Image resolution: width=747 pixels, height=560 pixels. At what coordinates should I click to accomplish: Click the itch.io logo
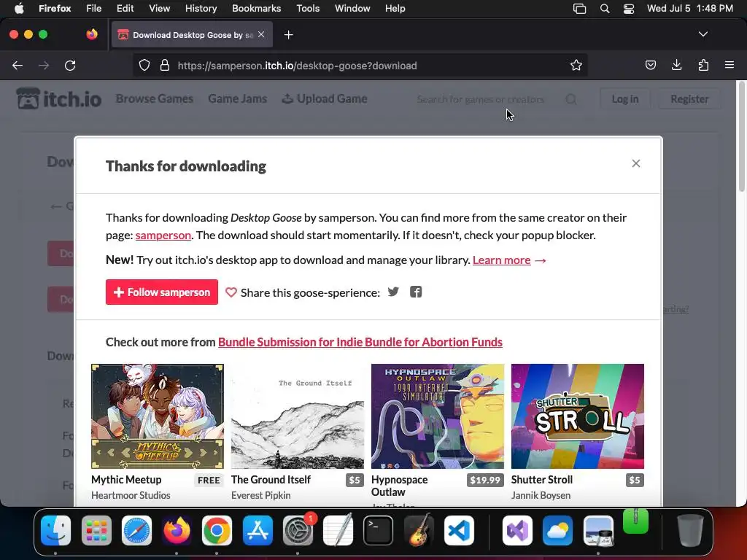[59, 98]
